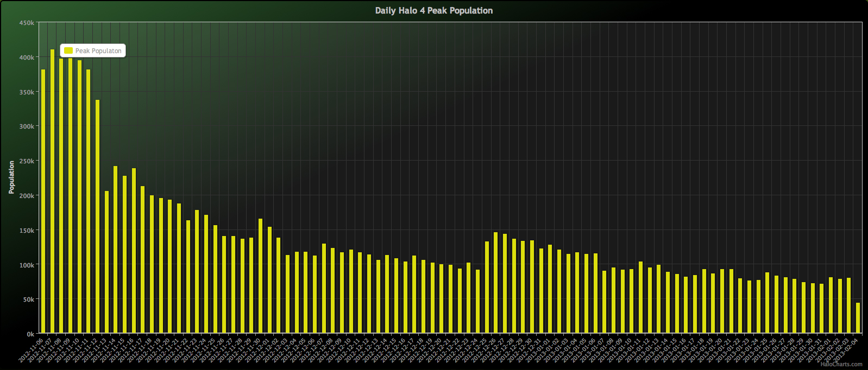
Task: Click the 400k y-axis label
Action: tap(27, 58)
